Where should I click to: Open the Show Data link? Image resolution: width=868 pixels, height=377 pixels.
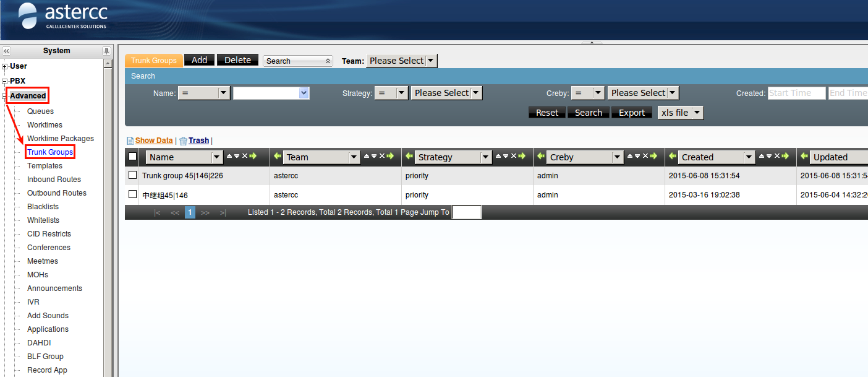pyautogui.click(x=154, y=141)
